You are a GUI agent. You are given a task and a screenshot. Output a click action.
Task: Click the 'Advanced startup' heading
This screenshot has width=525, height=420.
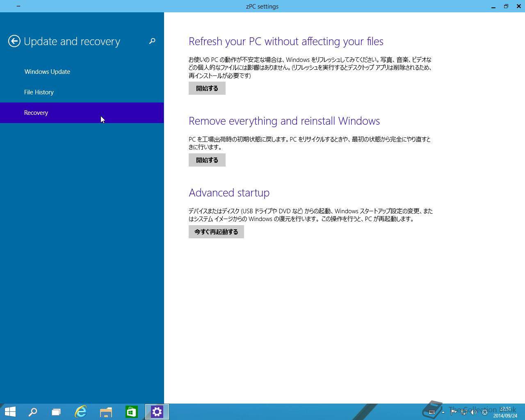pyautogui.click(x=229, y=193)
